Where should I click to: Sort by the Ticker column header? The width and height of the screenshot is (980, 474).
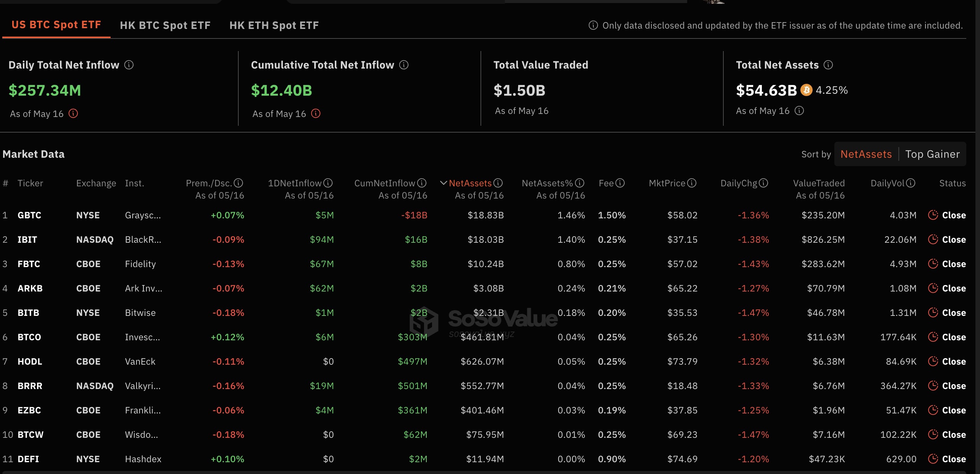point(30,183)
